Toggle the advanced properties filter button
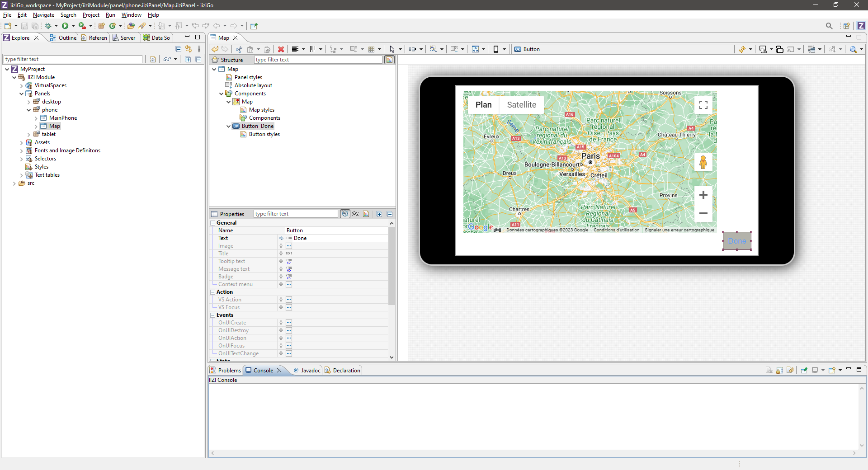The width and height of the screenshot is (868, 470). tap(345, 214)
